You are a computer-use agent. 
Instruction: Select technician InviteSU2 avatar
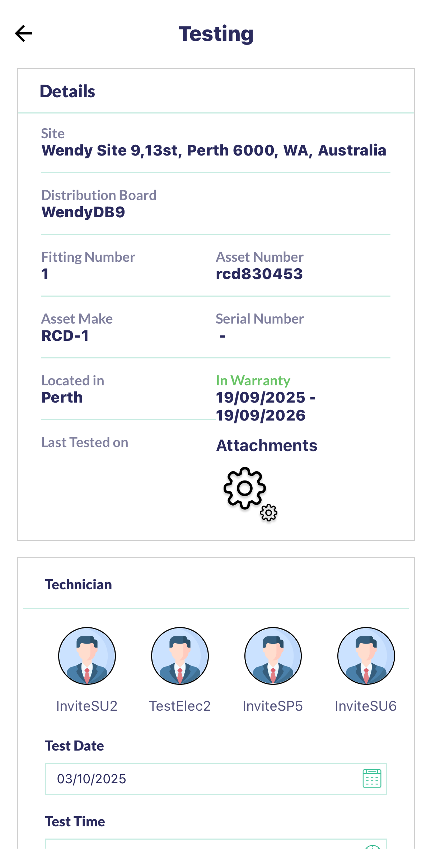(87, 656)
